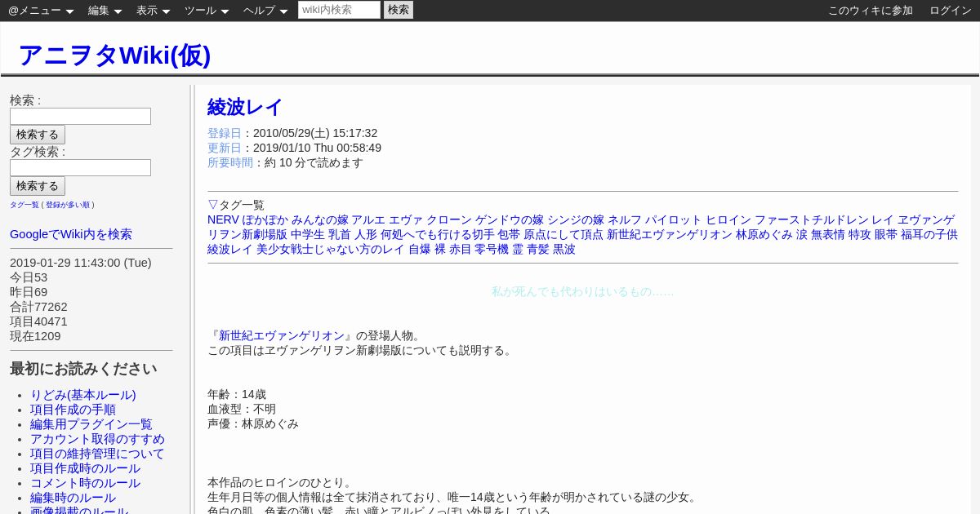Open GoogleでWiki内を検索 link
The height and width of the screenshot is (514, 980).
(71, 234)
